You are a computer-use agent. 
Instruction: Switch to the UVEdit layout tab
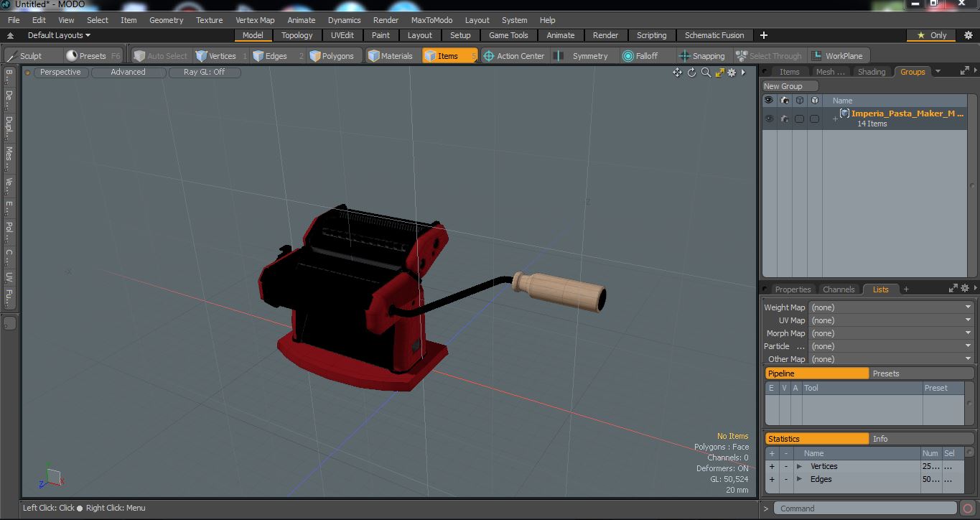(x=342, y=35)
